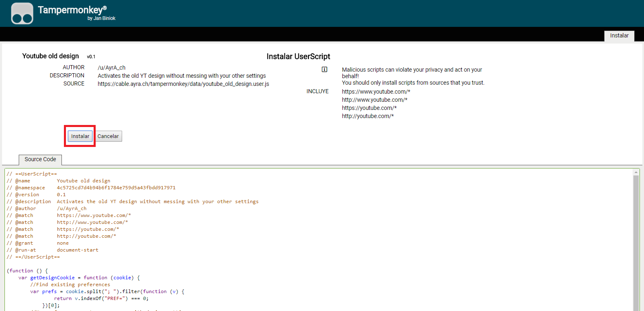Click the '// ==UserScript==' opening code line
The image size is (644, 311).
(32, 174)
